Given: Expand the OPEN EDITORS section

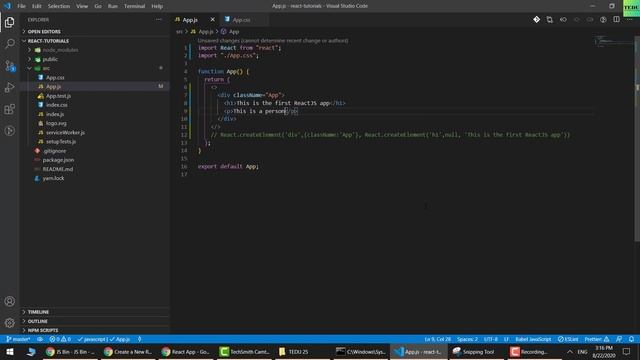Looking at the screenshot, I should click(95, 31).
